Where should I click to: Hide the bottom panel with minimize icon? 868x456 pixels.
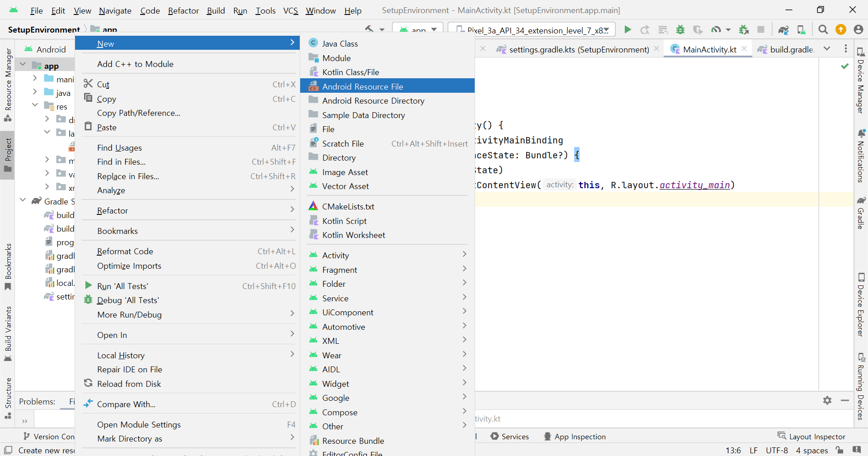pos(845,400)
